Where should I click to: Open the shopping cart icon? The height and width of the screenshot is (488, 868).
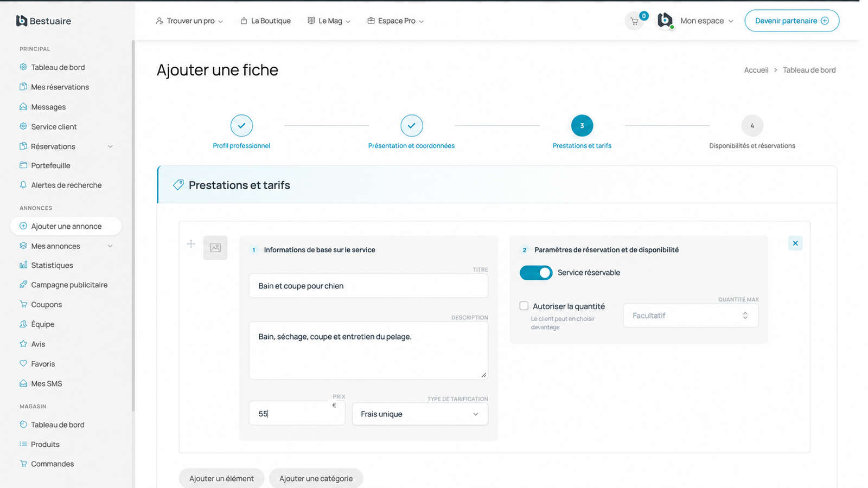tap(634, 21)
